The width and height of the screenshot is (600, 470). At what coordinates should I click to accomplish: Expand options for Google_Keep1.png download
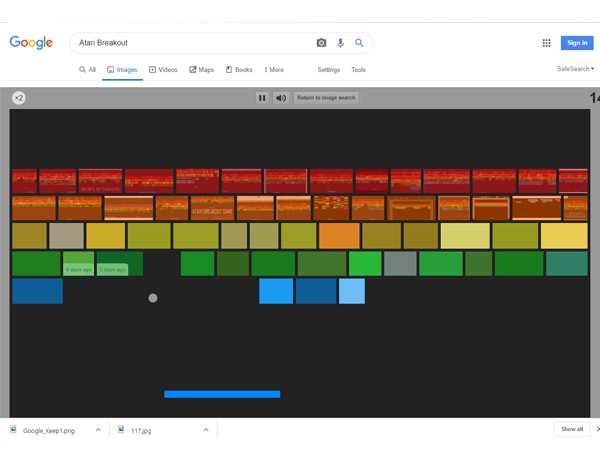[98, 430]
